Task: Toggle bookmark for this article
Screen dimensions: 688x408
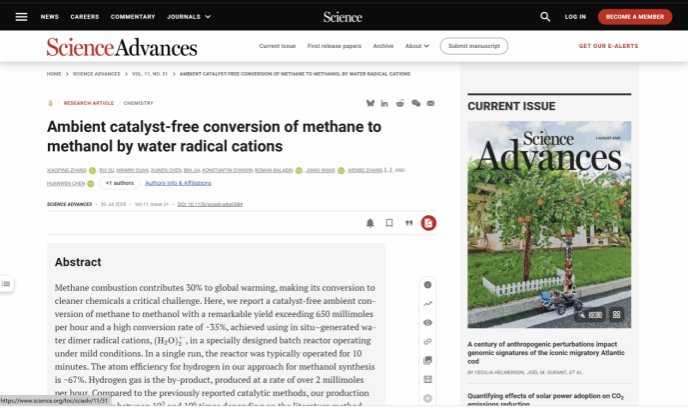Action: [389, 223]
